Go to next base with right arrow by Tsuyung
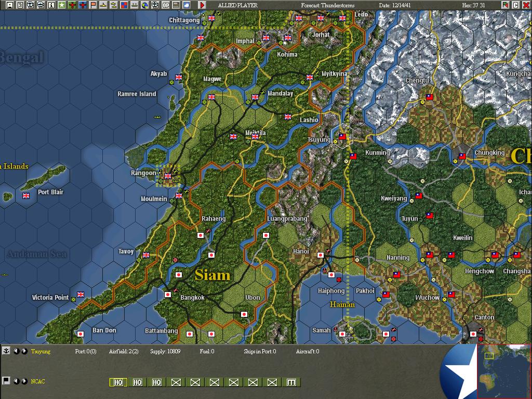This screenshot has height=399, width=532. pos(24,351)
